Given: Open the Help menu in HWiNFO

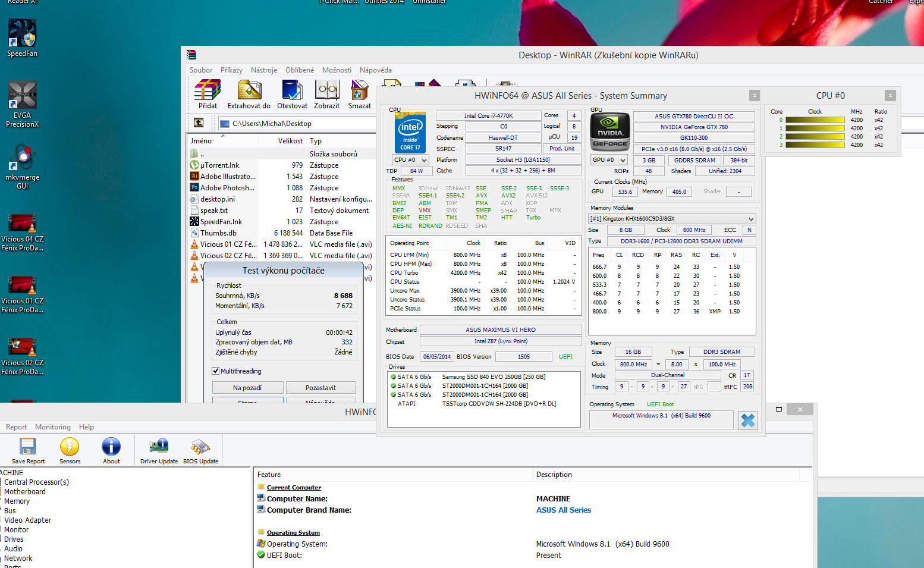Looking at the screenshot, I should click(86, 427).
